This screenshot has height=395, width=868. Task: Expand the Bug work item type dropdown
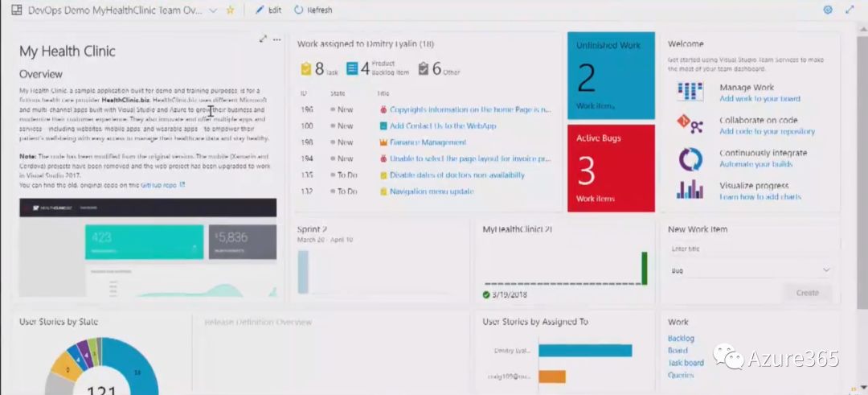click(x=826, y=271)
